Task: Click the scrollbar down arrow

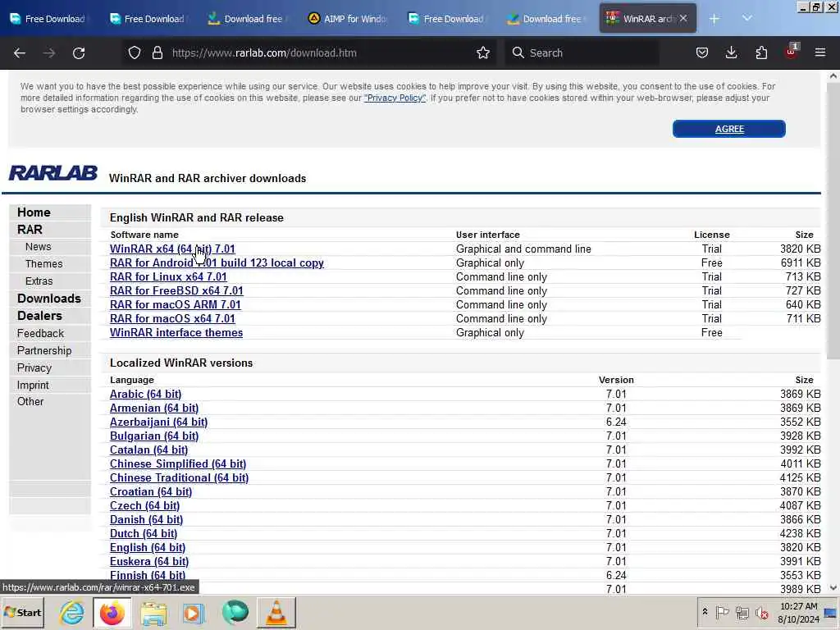Action: [x=833, y=587]
